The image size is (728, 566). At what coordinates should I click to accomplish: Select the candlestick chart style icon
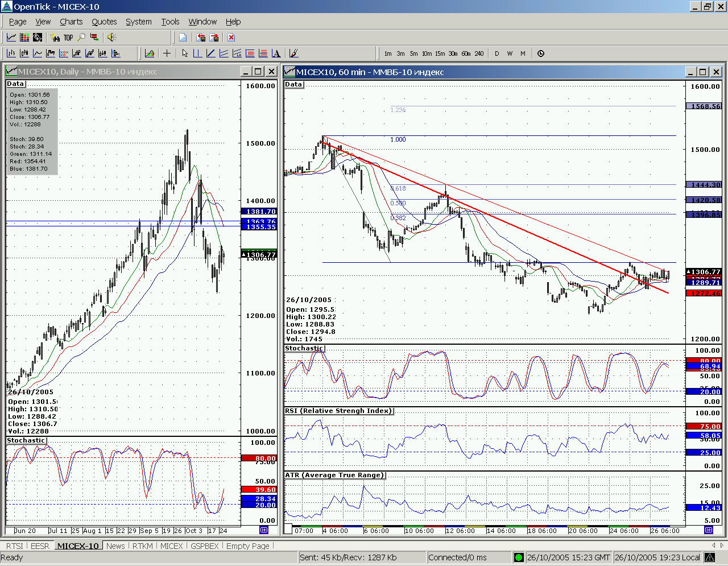24,53
